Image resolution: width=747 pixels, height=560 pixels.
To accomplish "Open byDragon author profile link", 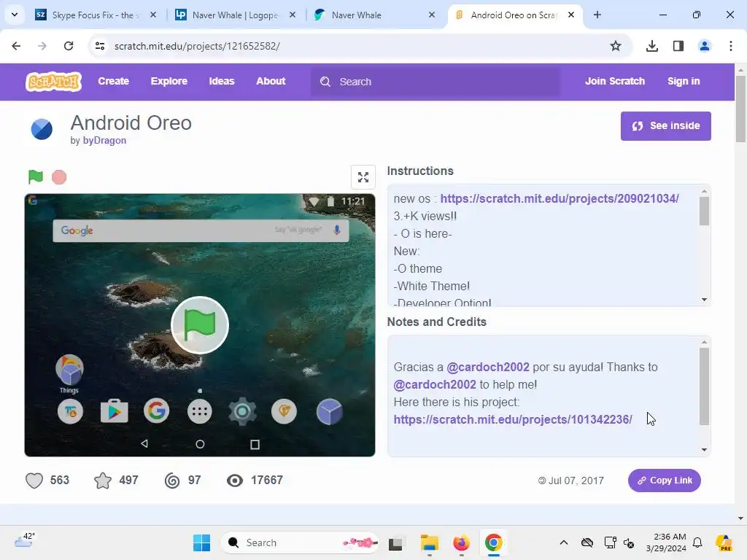I will pyautogui.click(x=104, y=141).
